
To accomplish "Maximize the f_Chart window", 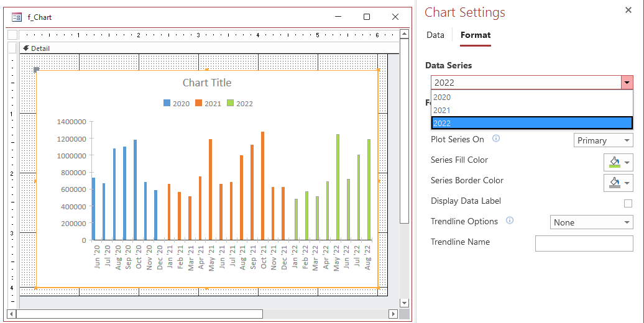I will click(367, 17).
